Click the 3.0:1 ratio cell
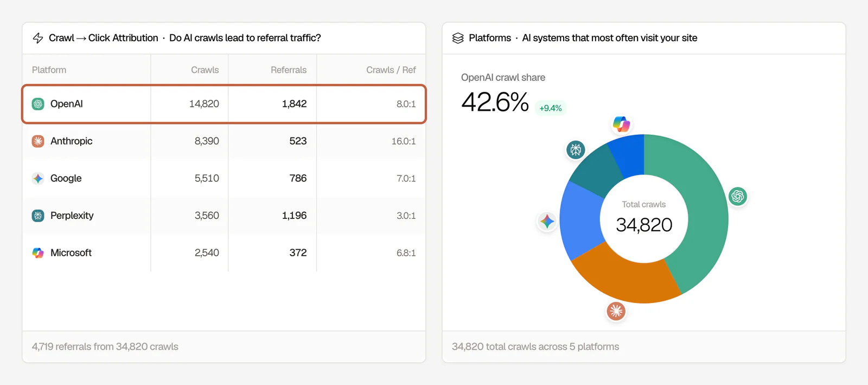This screenshot has height=385, width=868. point(406,216)
